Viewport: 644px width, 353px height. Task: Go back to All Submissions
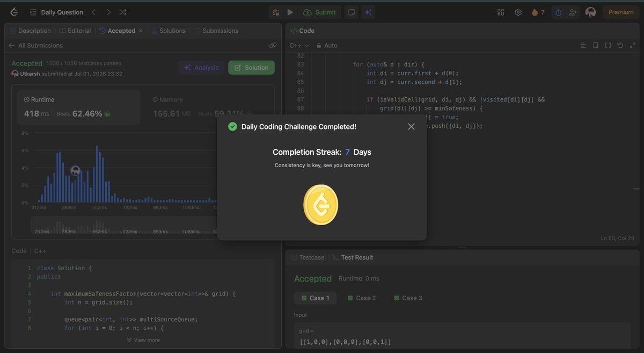[x=35, y=46]
